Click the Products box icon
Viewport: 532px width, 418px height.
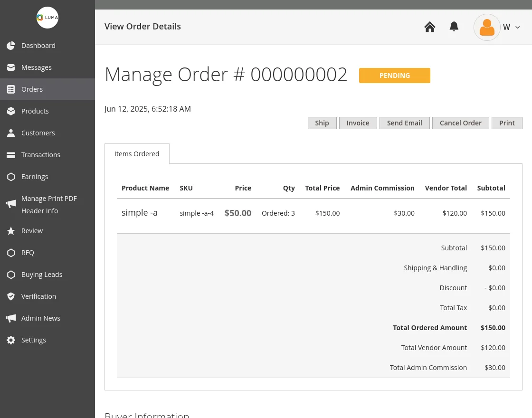pos(11,111)
